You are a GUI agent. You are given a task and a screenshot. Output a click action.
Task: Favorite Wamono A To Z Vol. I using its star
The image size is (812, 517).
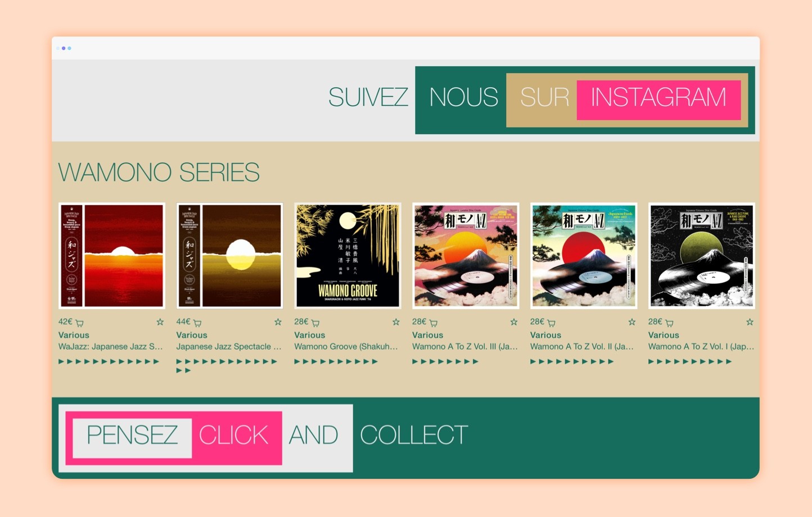[750, 322]
